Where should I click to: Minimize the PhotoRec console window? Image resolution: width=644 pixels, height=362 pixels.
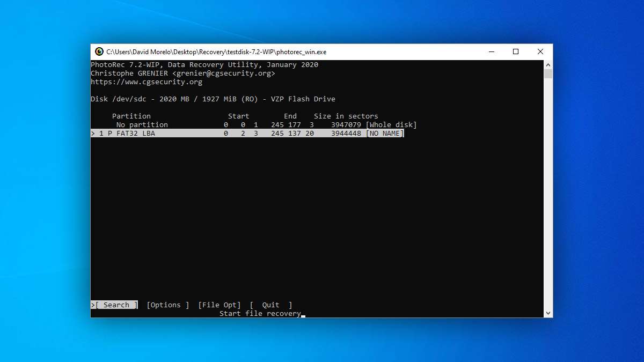coord(492,52)
